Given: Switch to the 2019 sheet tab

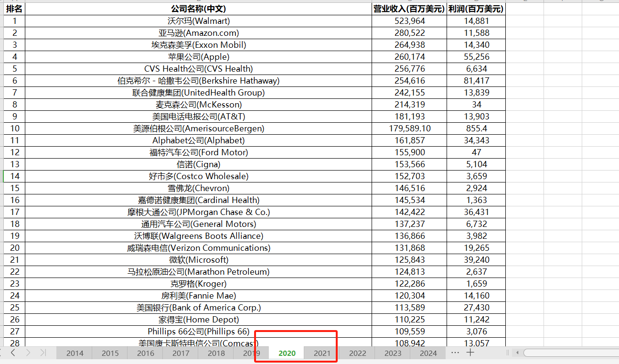Looking at the screenshot, I should click(251, 353).
